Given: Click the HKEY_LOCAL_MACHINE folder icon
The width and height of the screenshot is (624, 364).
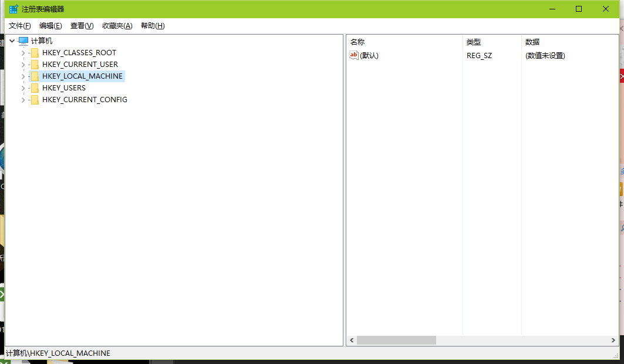Looking at the screenshot, I should point(35,76).
